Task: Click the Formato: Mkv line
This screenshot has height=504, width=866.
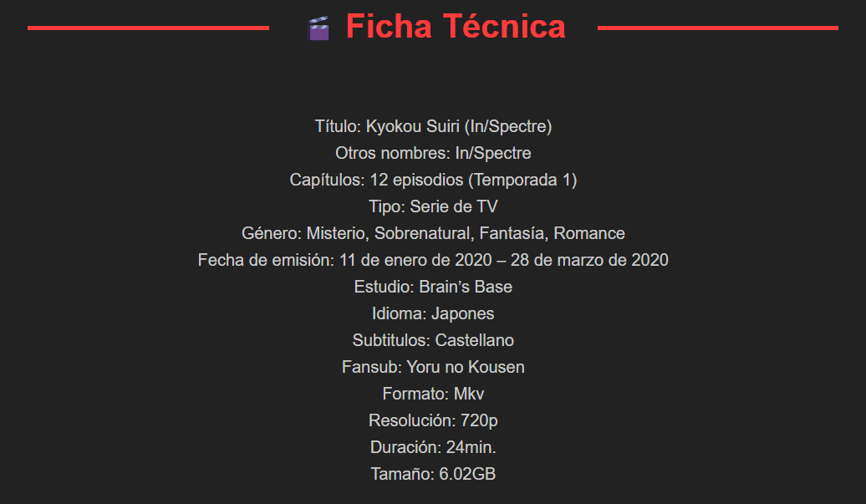Action: [x=433, y=395]
